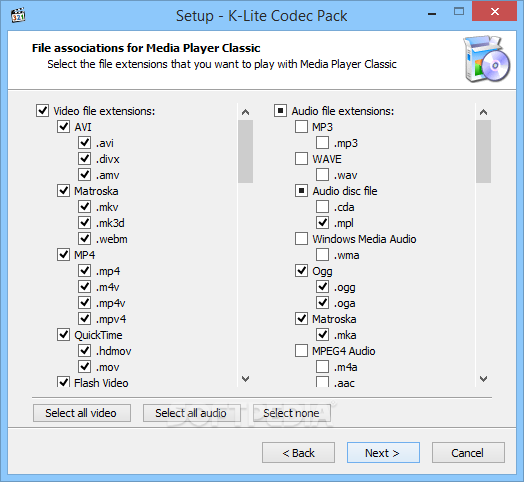Click Select all video button
The height and width of the screenshot is (482, 524).
click(82, 413)
